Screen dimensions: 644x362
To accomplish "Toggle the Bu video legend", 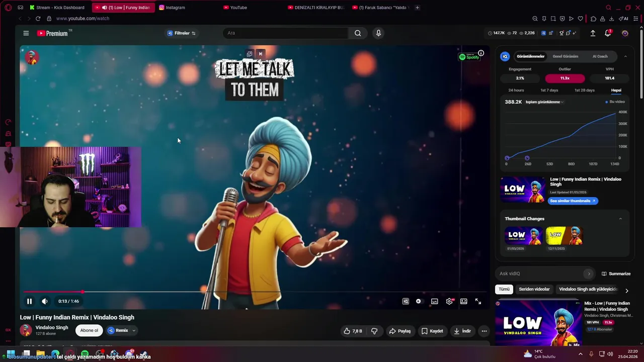I will (x=615, y=102).
